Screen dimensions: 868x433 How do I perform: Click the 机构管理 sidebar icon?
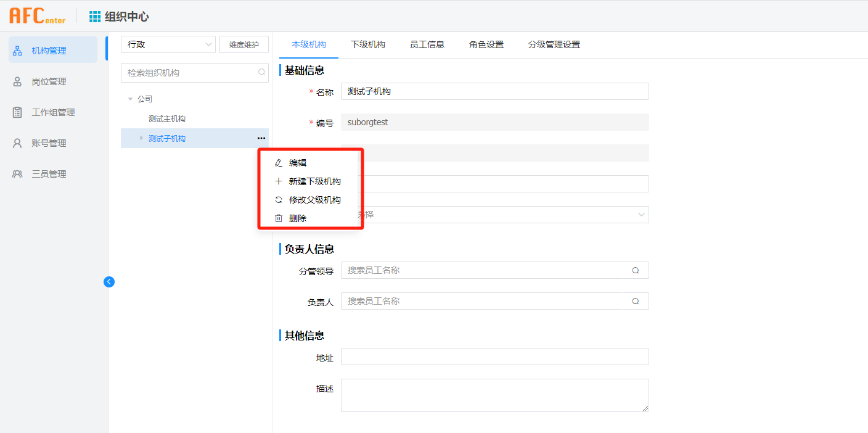click(18, 51)
